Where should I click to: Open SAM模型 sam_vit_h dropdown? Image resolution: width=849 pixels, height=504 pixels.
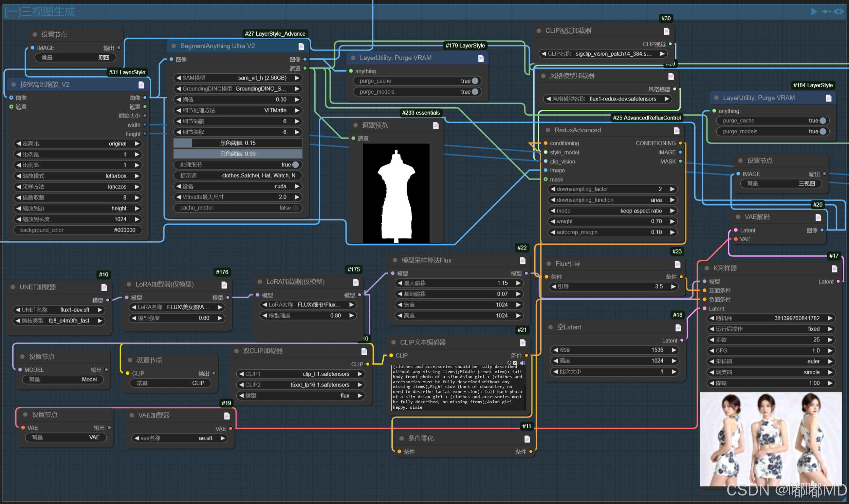tap(237, 78)
